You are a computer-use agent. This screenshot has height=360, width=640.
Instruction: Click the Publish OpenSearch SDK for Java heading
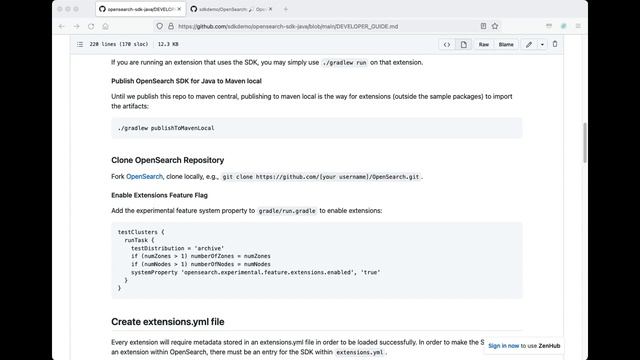click(186, 81)
